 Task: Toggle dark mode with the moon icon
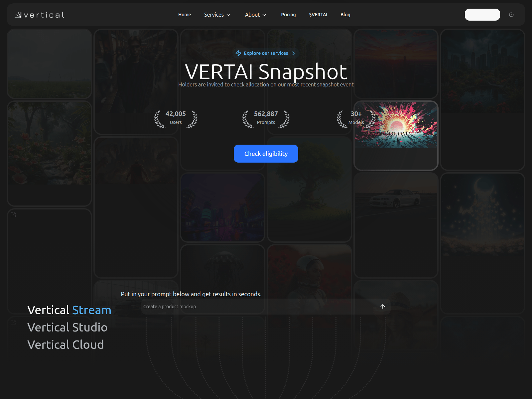click(511, 15)
